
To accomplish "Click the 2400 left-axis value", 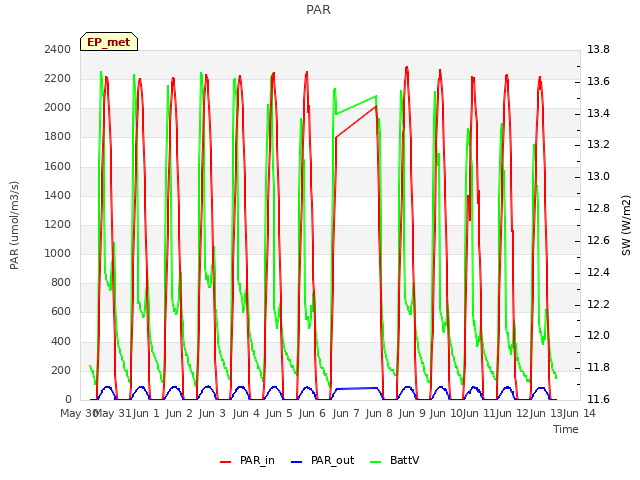I will (58, 49).
